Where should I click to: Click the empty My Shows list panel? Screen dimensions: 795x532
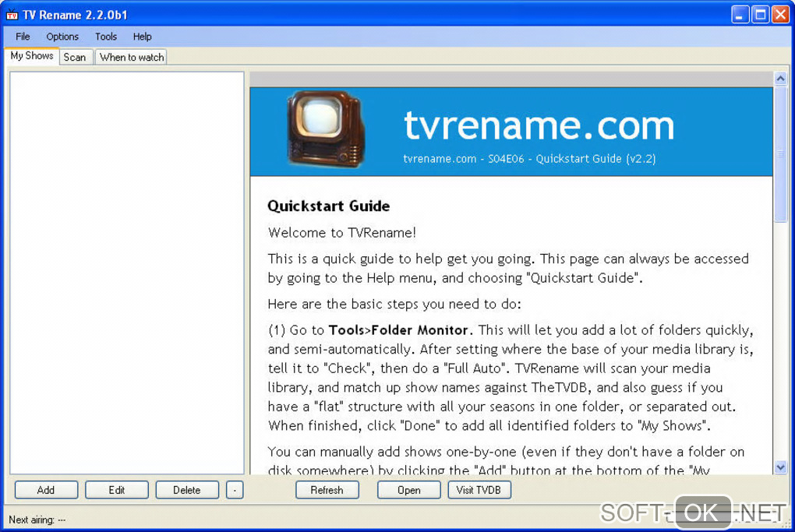coord(127,273)
